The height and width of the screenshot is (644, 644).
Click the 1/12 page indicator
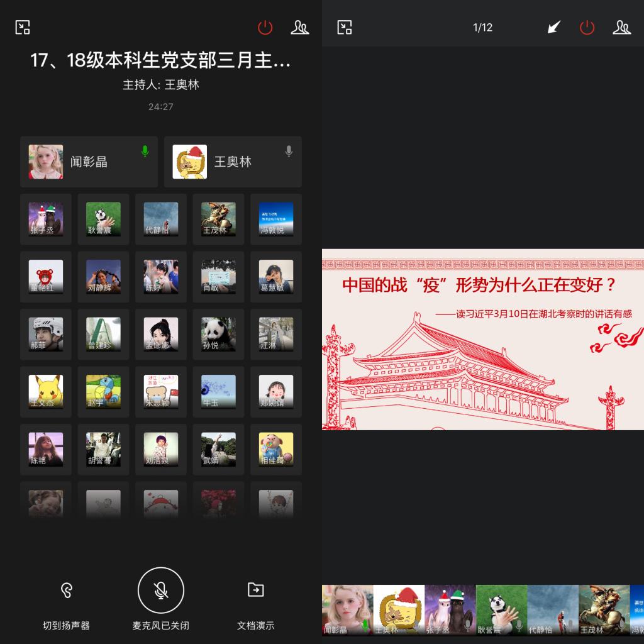coord(482,28)
